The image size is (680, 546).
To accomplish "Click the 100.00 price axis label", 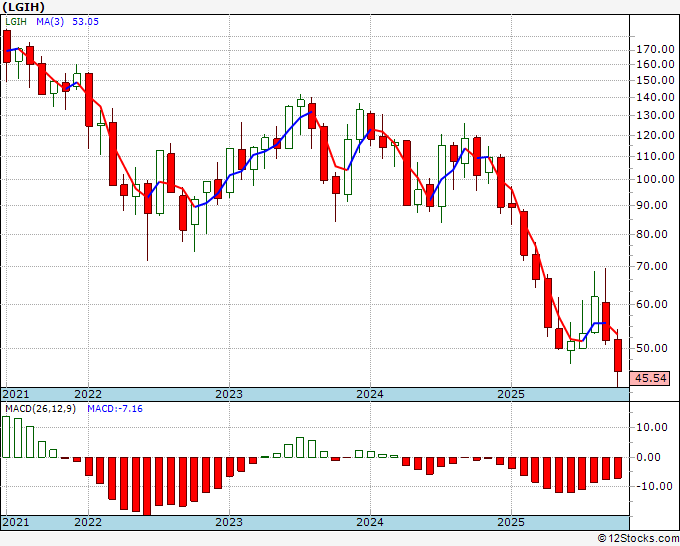I will point(655,179).
